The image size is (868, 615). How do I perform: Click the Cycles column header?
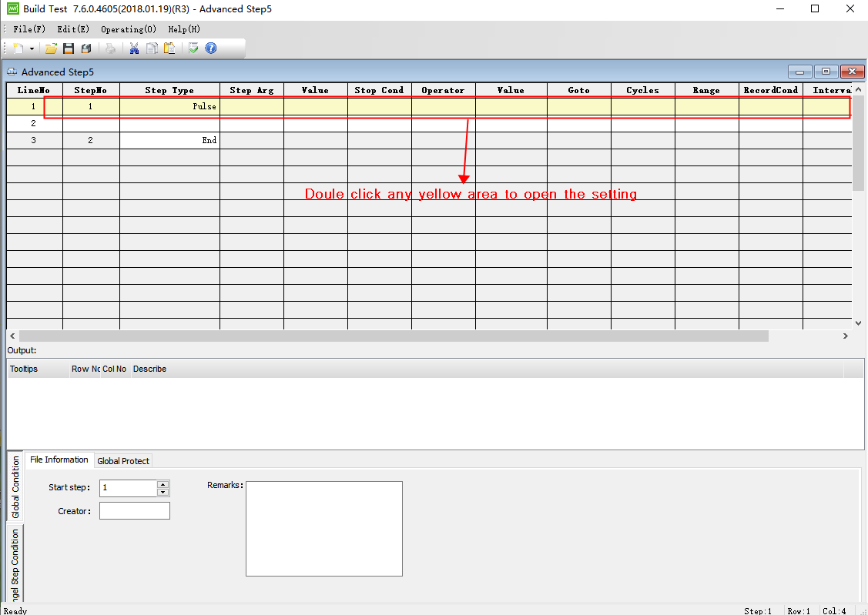coord(642,90)
